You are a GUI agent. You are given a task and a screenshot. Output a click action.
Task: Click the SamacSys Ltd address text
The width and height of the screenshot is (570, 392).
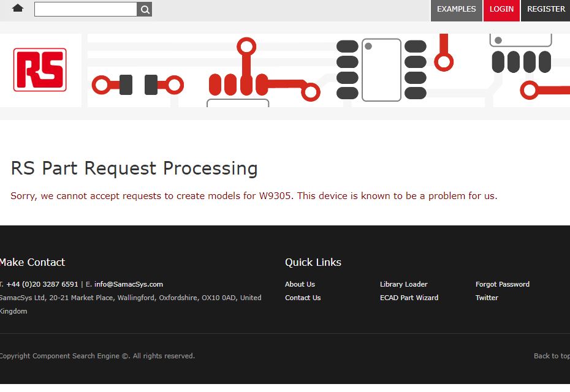click(131, 304)
